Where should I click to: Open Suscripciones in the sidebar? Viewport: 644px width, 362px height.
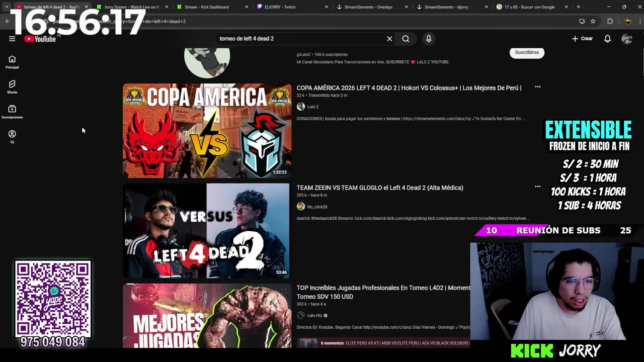pos(12,112)
